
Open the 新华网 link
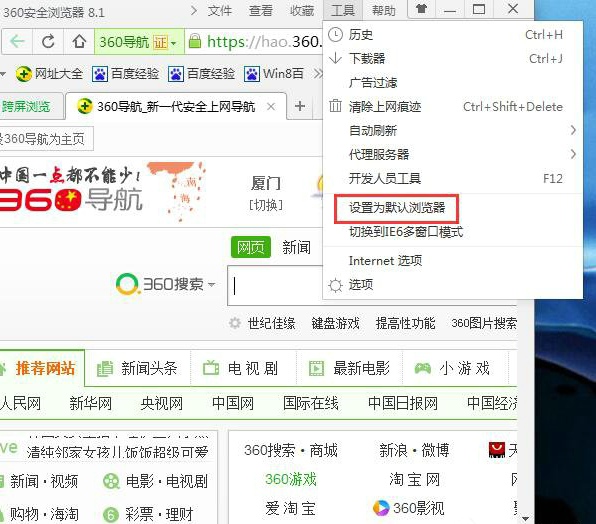tap(90, 403)
